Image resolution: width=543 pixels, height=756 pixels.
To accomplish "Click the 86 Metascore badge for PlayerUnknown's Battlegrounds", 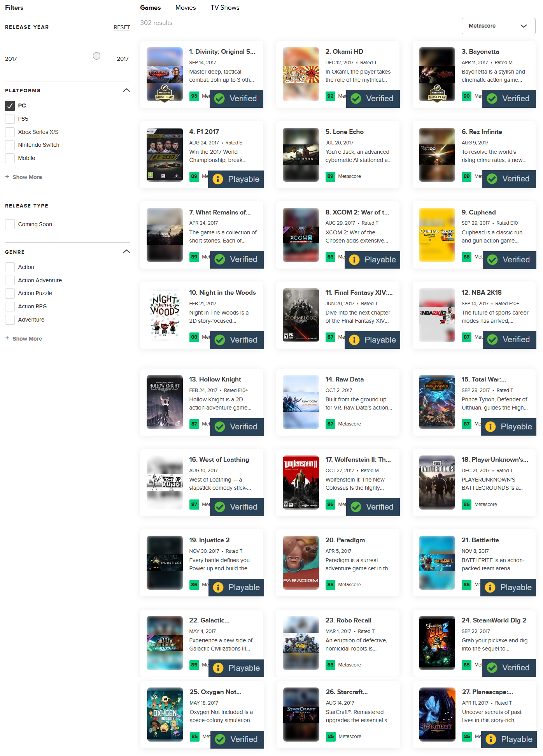I will (x=466, y=505).
